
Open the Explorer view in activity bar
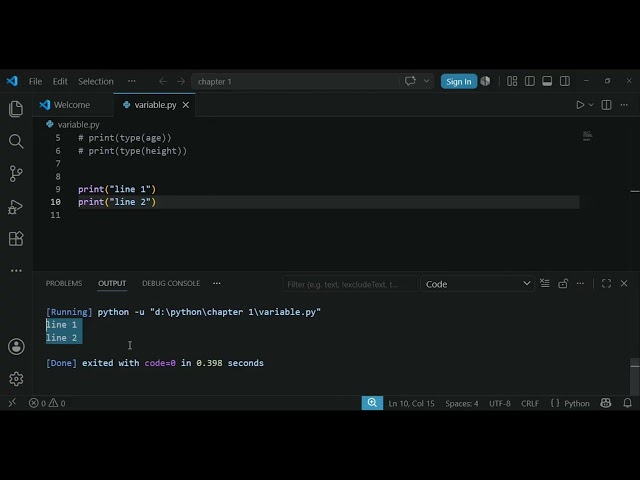click(16, 109)
